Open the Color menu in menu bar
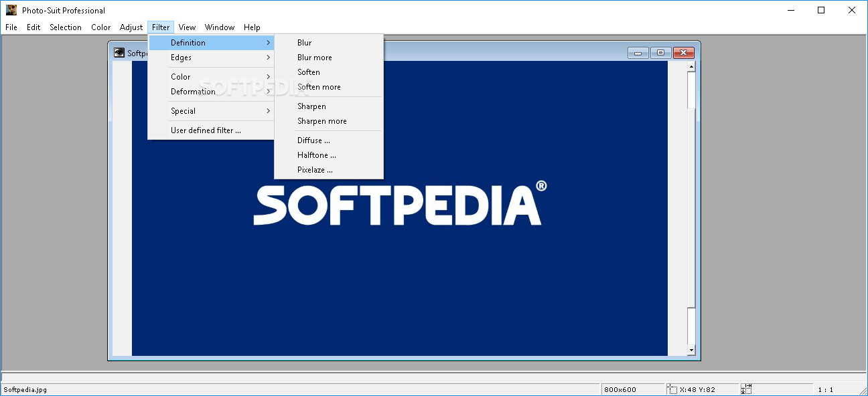 pos(101,27)
